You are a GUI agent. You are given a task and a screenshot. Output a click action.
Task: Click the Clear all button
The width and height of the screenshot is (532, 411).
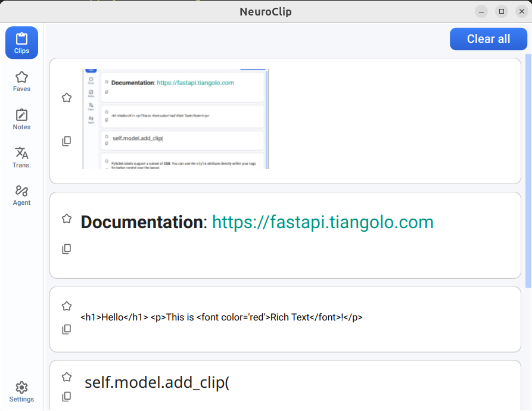(489, 39)
